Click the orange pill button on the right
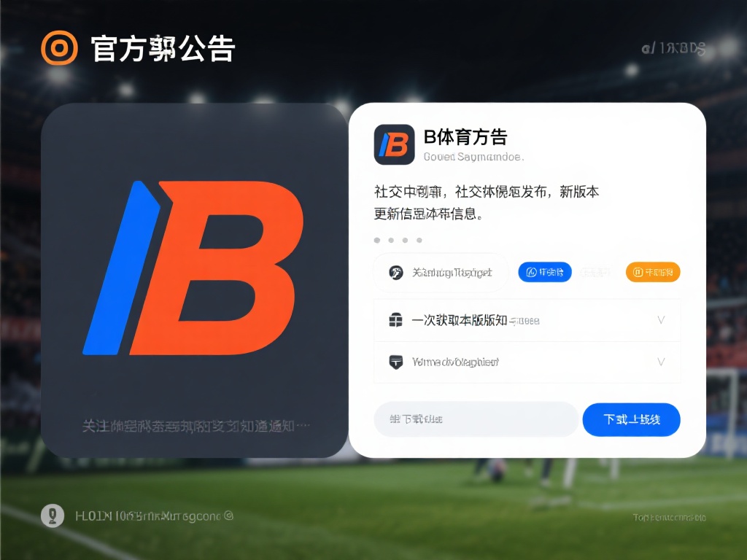The width and height of the screenshot is (747, 560). [653, 272]
